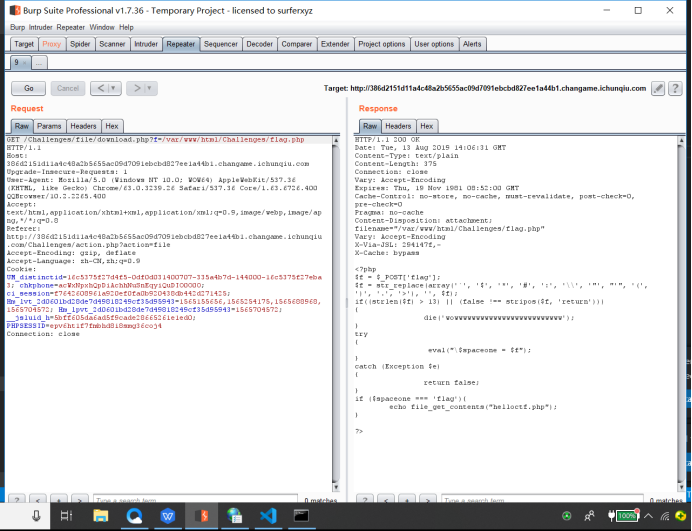
Task: Open the globe network app on taskbar
Action: [x=234, y=516]
